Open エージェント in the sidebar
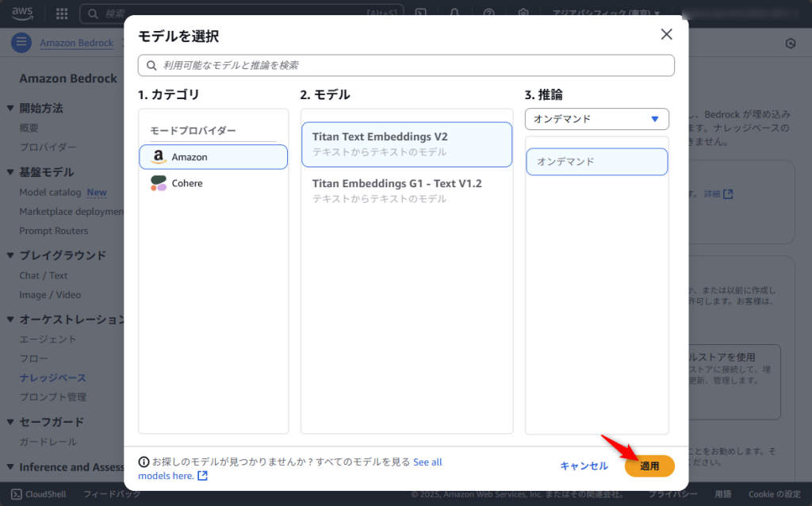 tap(48, 339)
